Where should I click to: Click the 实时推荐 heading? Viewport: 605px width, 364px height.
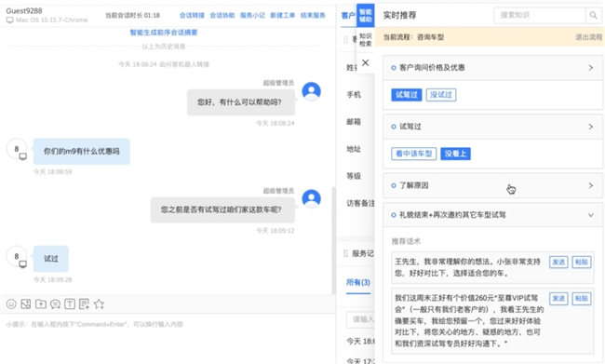point(399,16)
